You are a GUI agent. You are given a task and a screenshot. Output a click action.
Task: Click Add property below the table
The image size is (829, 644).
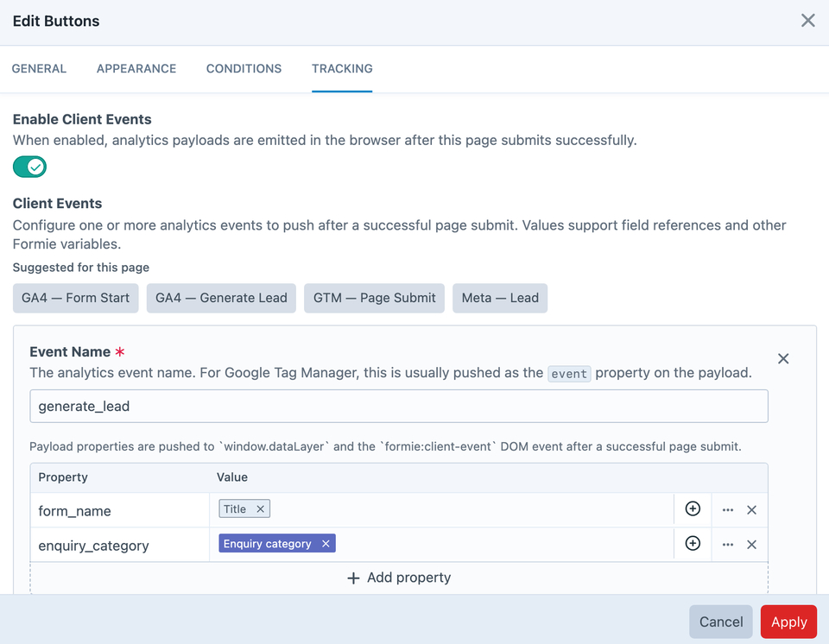click(x=399, y=578)
